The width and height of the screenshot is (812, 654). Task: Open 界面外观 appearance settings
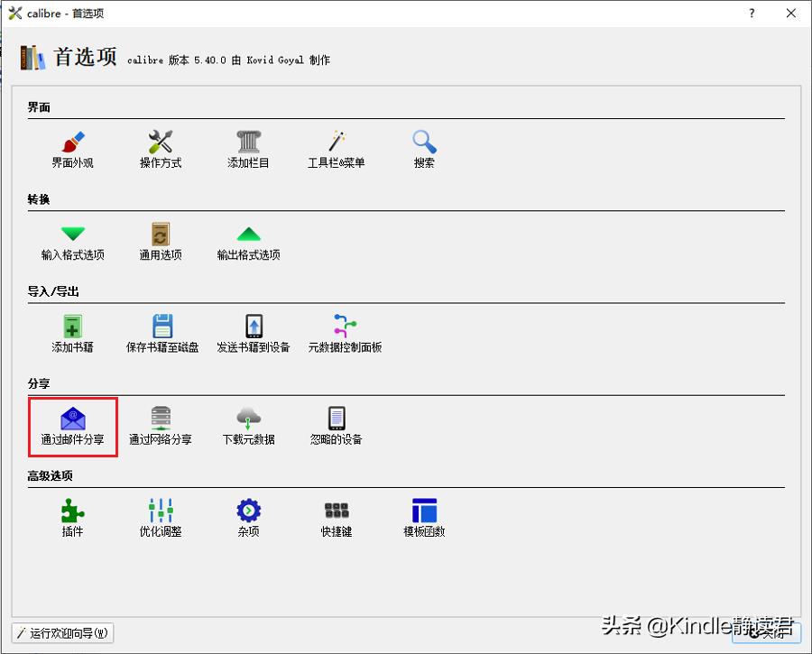(x=72, y=149)
